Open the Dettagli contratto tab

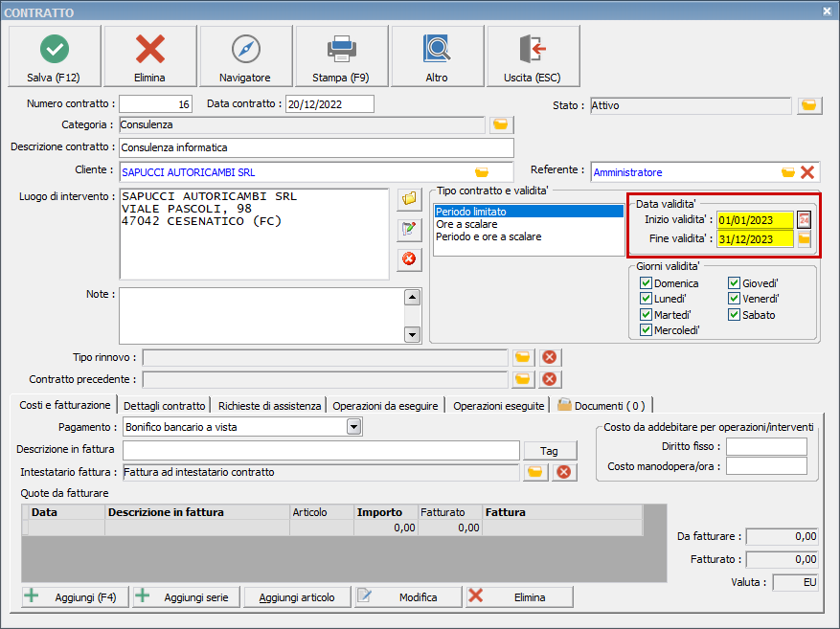[x=165, y=406]
